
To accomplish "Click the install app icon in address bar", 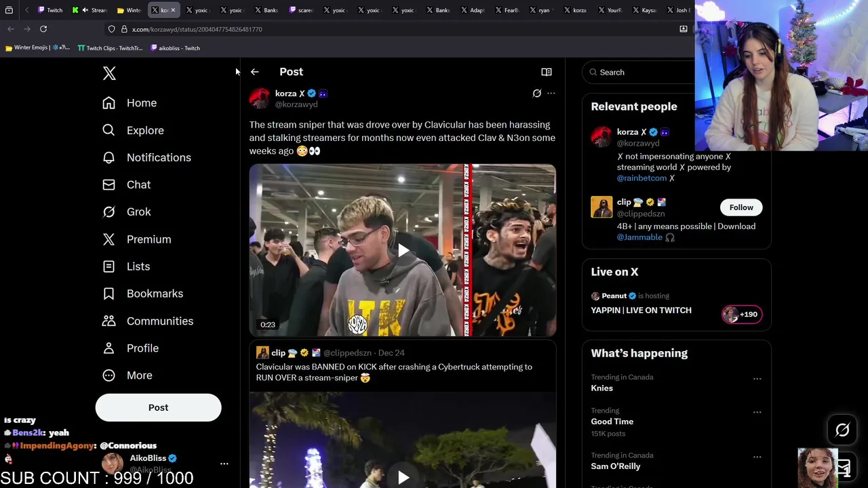I will [x=683, y=29].
